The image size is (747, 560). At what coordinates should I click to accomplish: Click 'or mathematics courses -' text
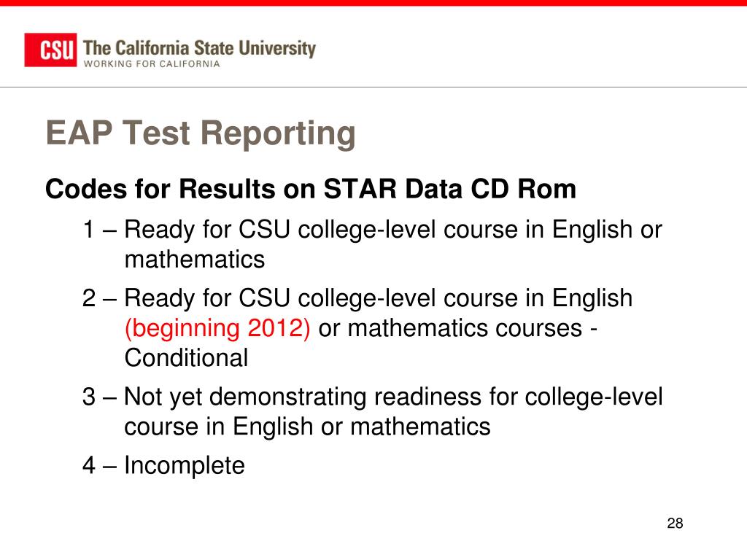(458, 328)
